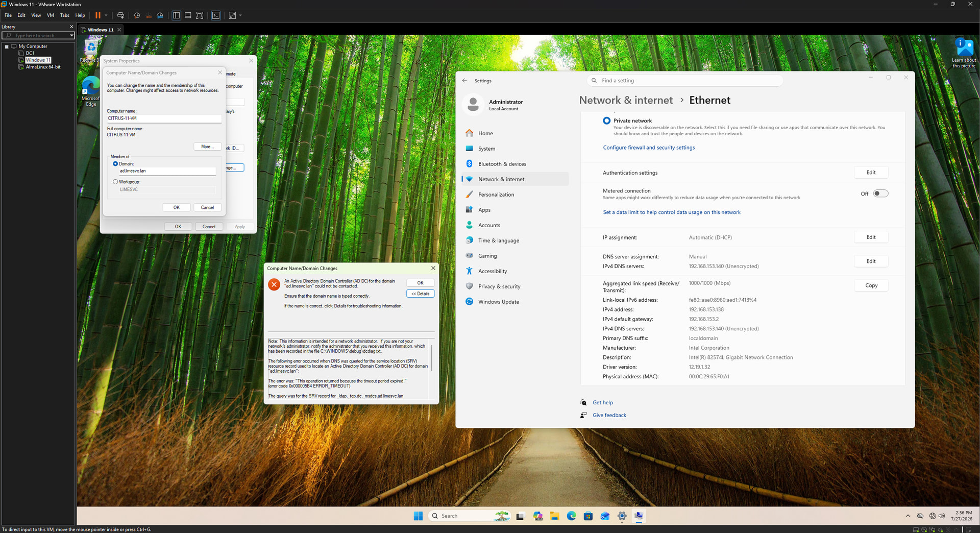
Task: Open Windows Update settings
Action: 515,302
